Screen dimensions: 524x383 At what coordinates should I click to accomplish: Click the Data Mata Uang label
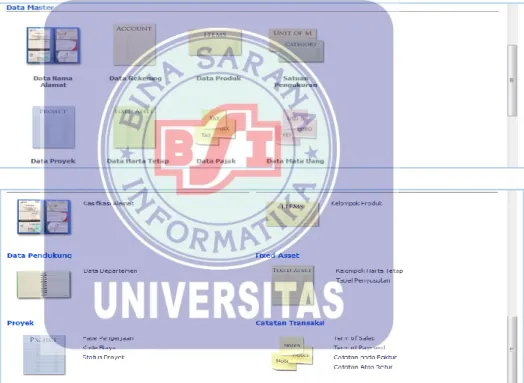point(295,161)
